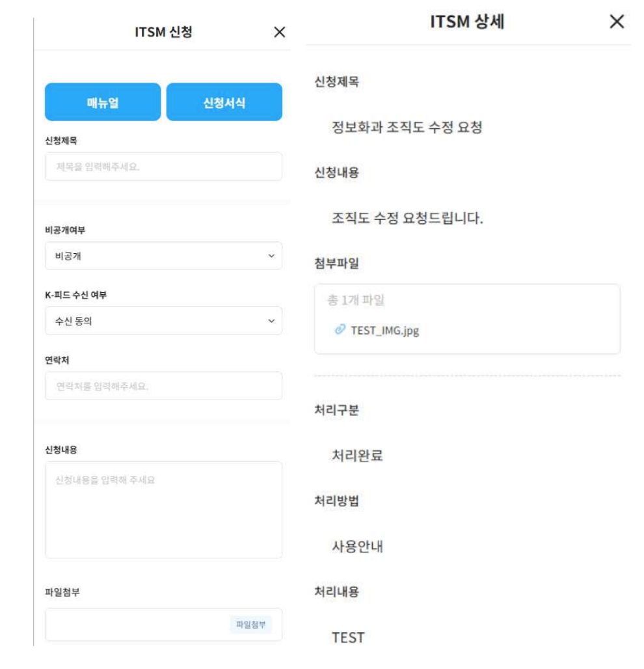Click the 비공개여부 dropdown chevron arrow
This screenshot has height=669, width=644.
[x=271, y=256]
